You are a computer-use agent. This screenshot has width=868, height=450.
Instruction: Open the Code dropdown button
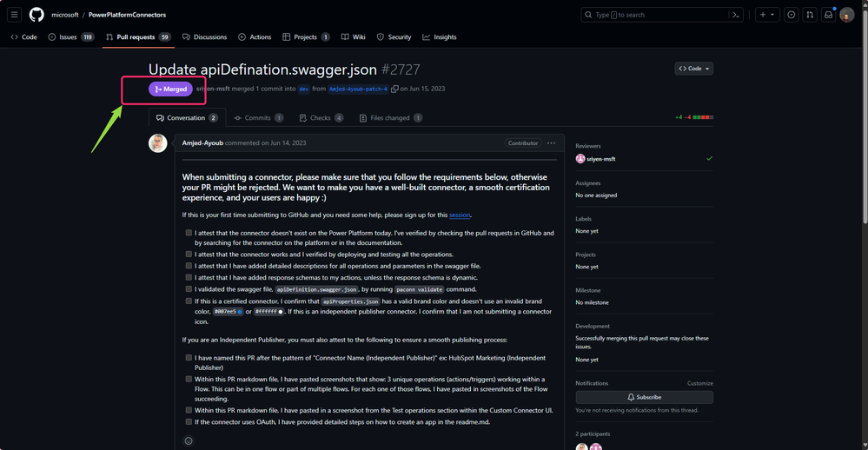tap(693, 69)
